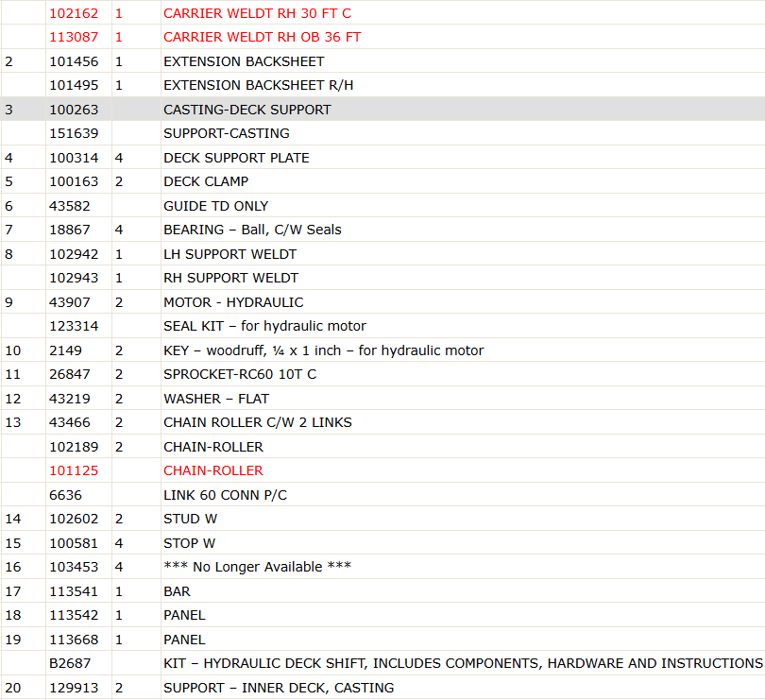Select part number 102942
Image resolution: width=765 pixels, height=700 pixels.
(74, 254)
